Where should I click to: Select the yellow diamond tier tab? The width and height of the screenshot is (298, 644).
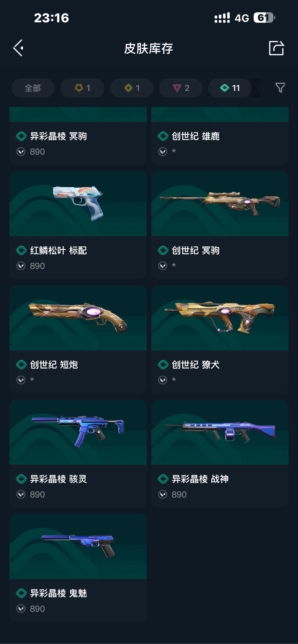click(132, 88)
